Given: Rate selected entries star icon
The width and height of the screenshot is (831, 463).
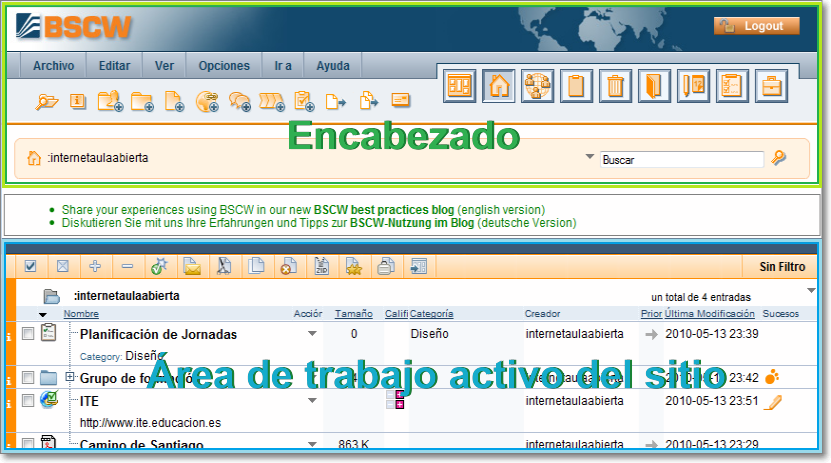Looking at the screenshot, I should (353, 266).
